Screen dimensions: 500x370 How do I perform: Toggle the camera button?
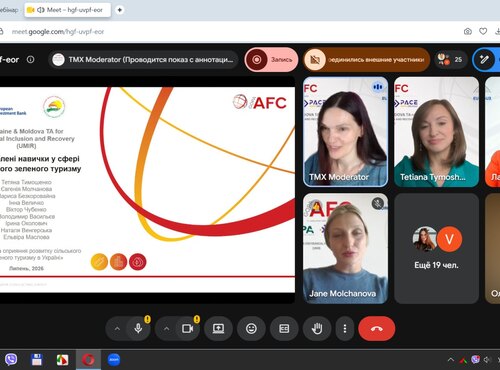click(188, 329)
